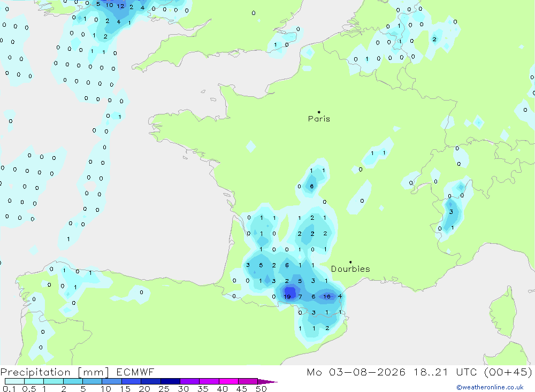Click the '2' value over the Netherlands
535x392 pixels.
[434, 39]
